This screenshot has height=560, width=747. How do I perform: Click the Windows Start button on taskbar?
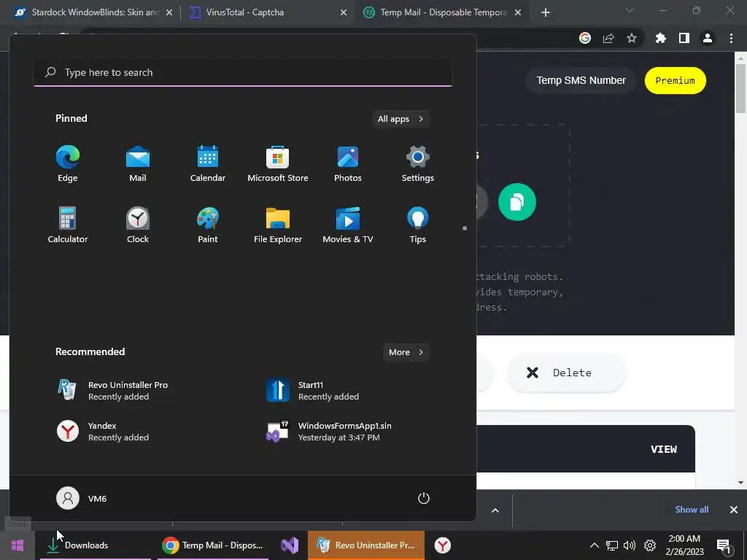click(x=18, y=545)
